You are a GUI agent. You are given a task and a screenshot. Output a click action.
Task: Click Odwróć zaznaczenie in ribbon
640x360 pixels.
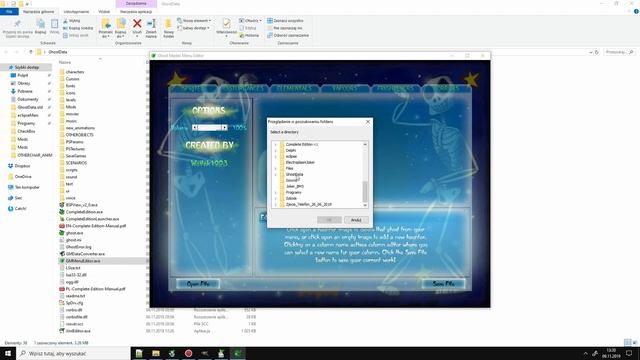tap(288, 36)
